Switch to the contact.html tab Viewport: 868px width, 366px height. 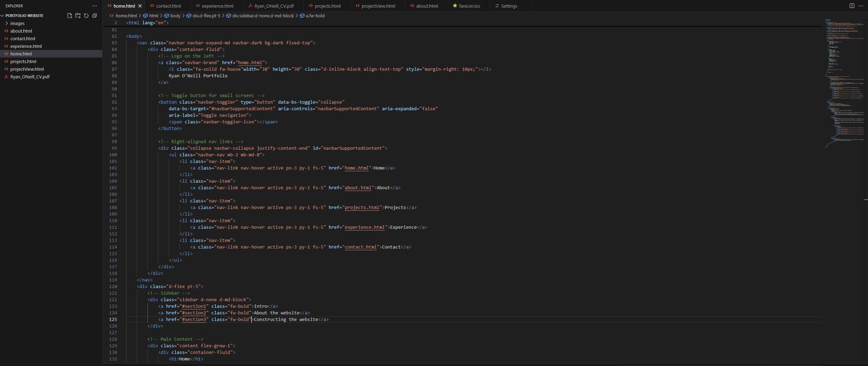pos(168,6)
